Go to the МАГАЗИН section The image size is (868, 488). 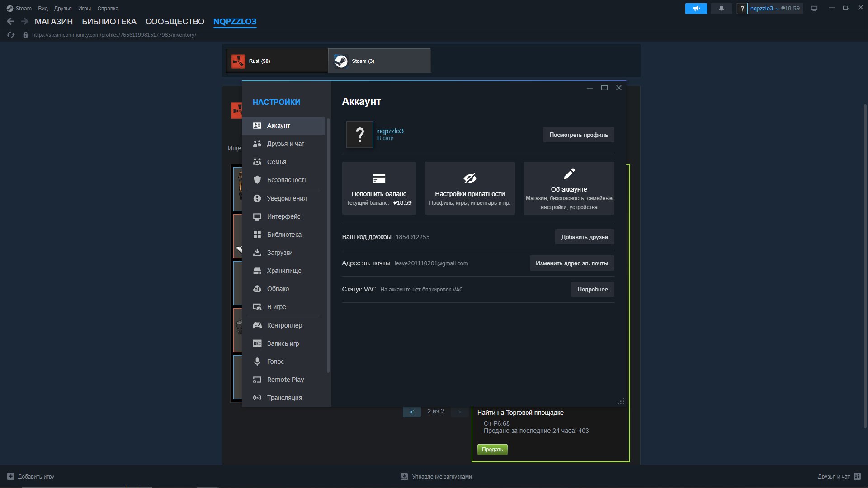pos(54,21)
